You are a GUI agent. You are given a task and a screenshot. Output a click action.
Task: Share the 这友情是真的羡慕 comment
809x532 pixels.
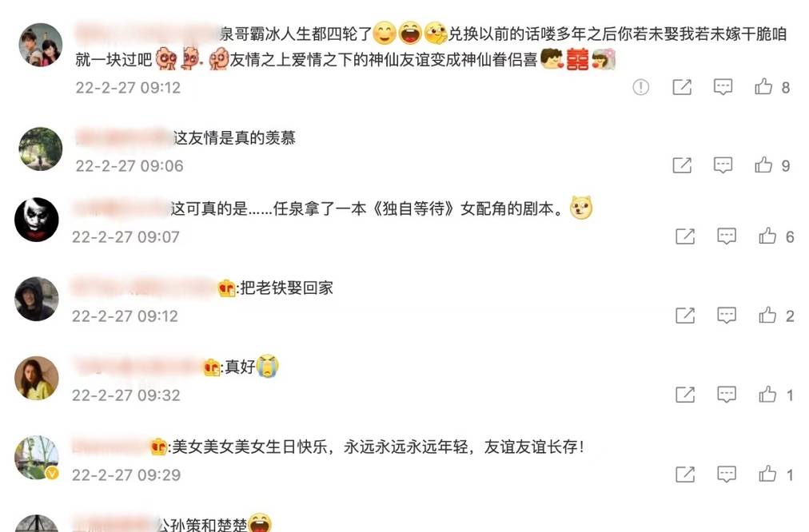(x=682, y=165)
